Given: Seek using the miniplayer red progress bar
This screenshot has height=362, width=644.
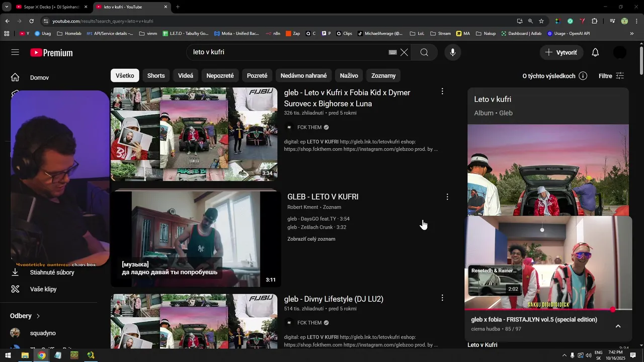Looking at the screenshot, I should (548, 310).
